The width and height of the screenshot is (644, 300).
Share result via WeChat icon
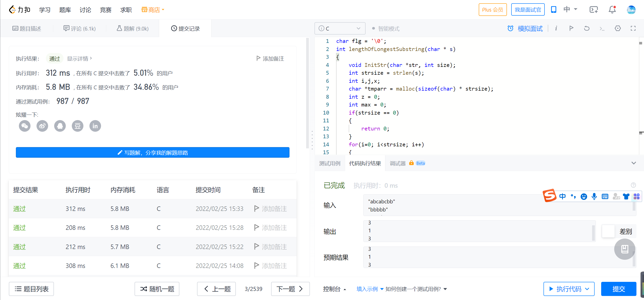pyautogui.click(x=25, y=126)
